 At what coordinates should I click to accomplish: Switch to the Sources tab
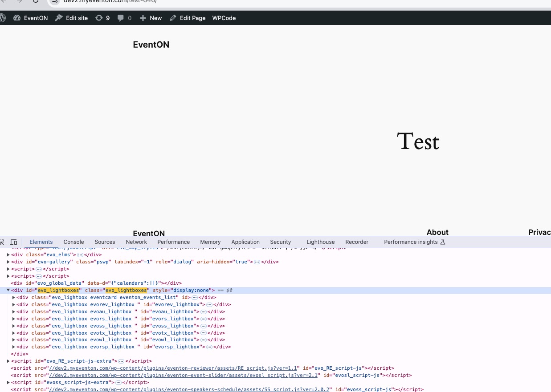click(105, 242)
